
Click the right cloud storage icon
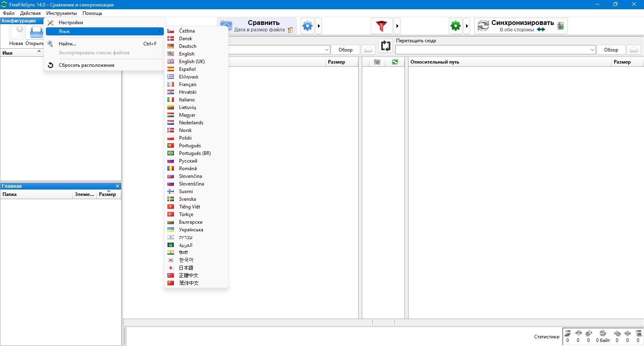coord(634,50)
